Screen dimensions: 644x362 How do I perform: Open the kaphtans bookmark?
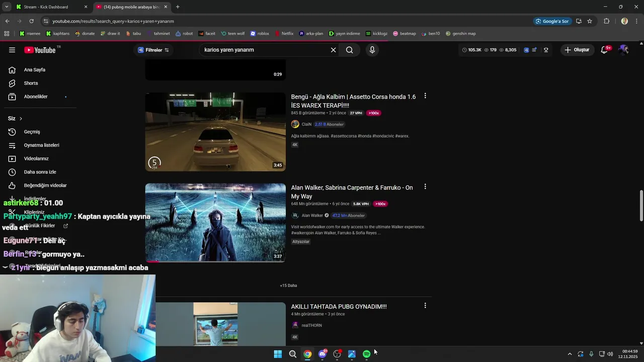click(x=57, y=34)
